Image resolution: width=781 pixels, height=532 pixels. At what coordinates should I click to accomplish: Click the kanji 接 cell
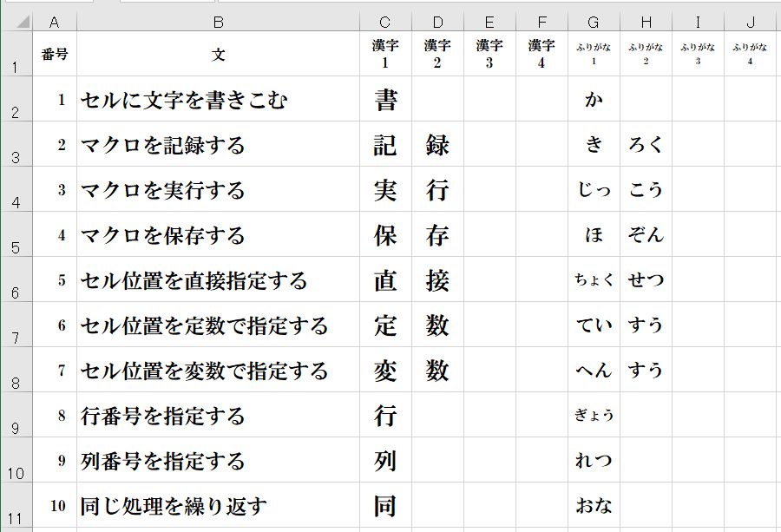[438, 279]
